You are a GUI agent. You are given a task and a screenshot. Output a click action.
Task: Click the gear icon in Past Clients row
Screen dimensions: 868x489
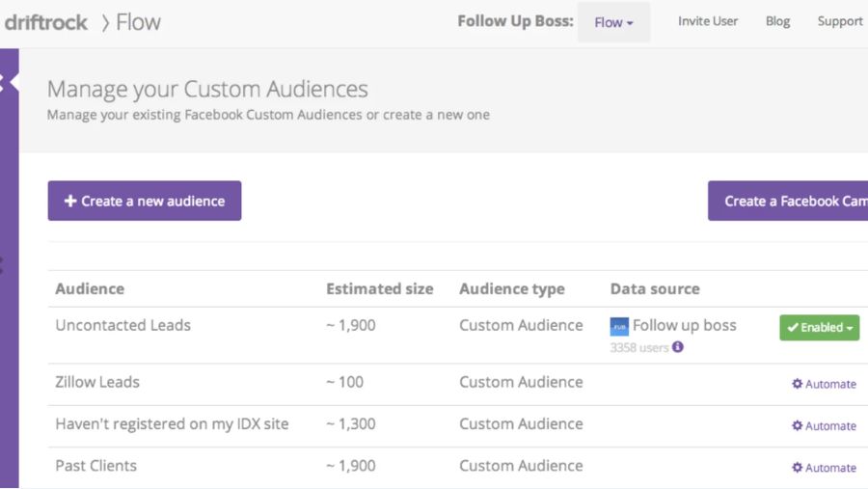(798, 467)
